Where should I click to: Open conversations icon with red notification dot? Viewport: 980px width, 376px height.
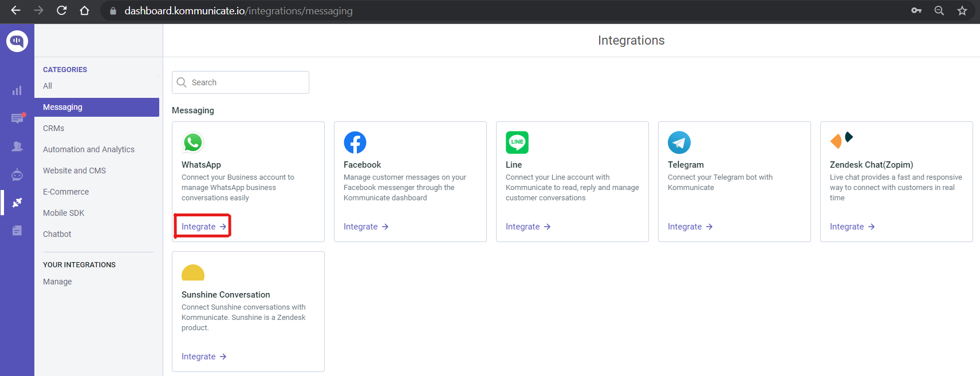[x=18, y=118]
